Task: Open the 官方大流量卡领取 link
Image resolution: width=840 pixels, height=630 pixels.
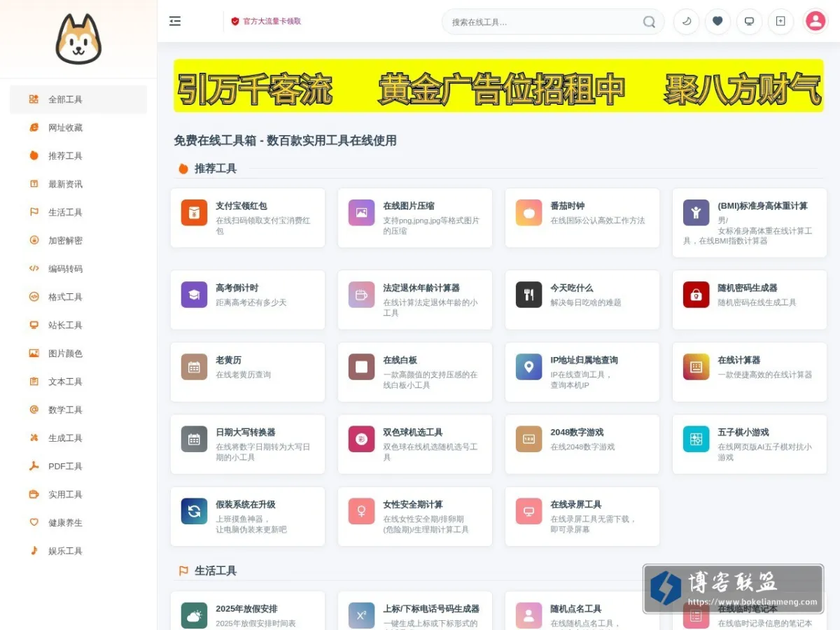Action: [x=266, y=21]
